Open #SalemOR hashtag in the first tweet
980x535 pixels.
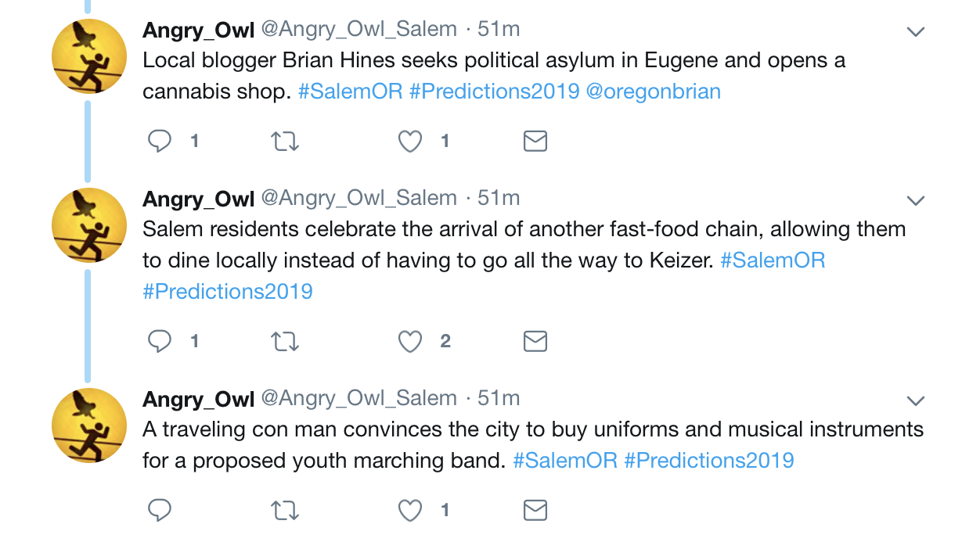[350, 92]
